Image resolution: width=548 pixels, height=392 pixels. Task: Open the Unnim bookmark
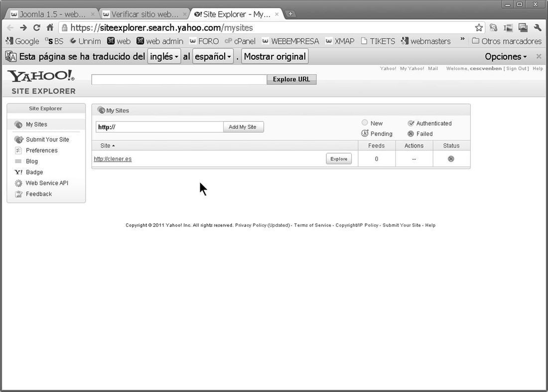pyautogui.click(x=86, y=41)
